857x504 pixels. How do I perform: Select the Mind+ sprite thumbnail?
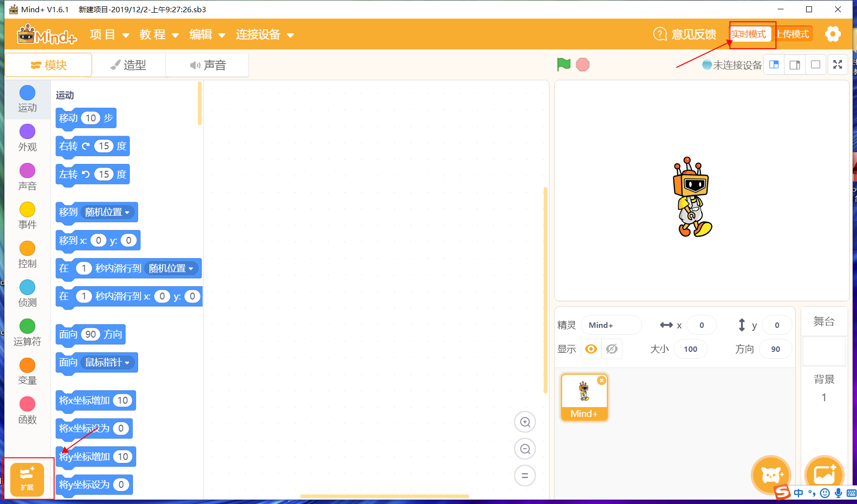[584, 397]
